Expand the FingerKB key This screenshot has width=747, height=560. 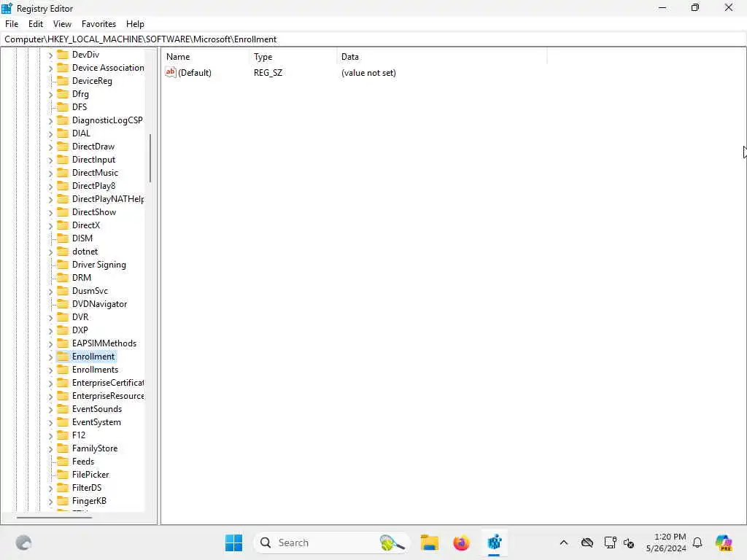tap(50, 502)
